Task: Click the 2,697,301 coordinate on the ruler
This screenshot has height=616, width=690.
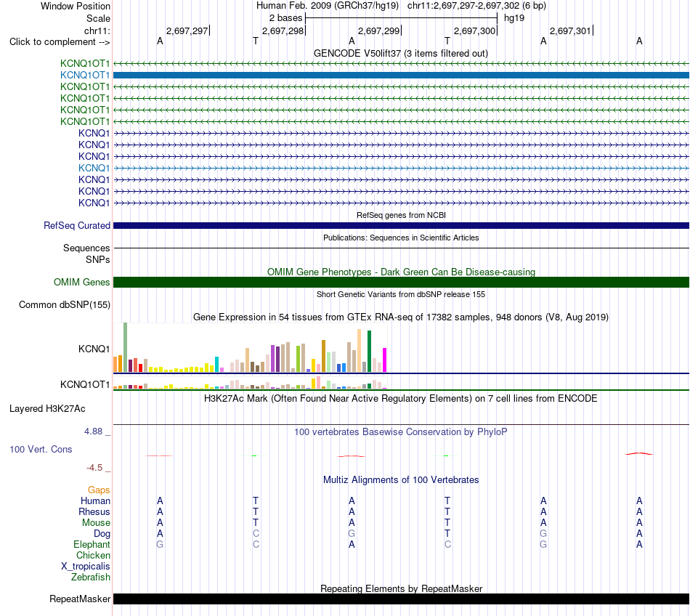Action: [x=571, y=31]
